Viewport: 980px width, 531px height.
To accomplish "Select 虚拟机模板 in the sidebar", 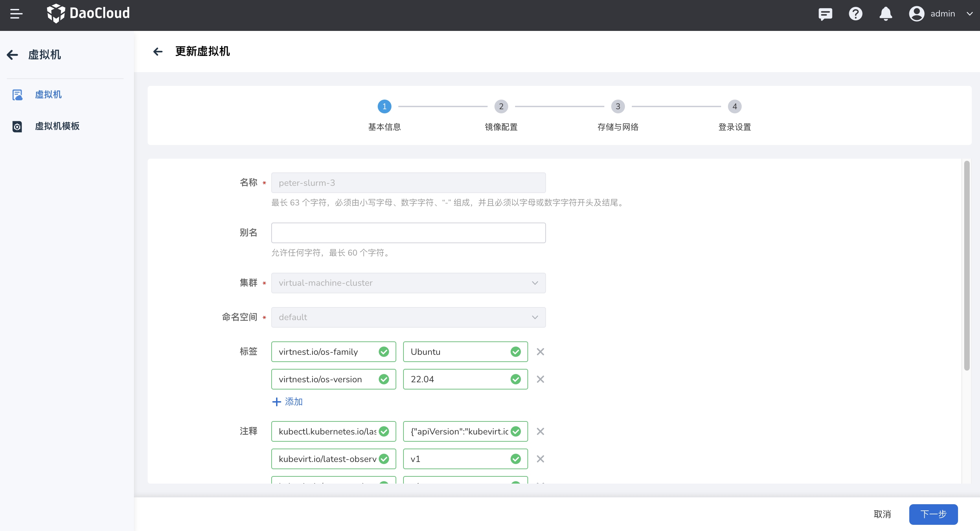I will pyautogui.click(x=57, y=126).
